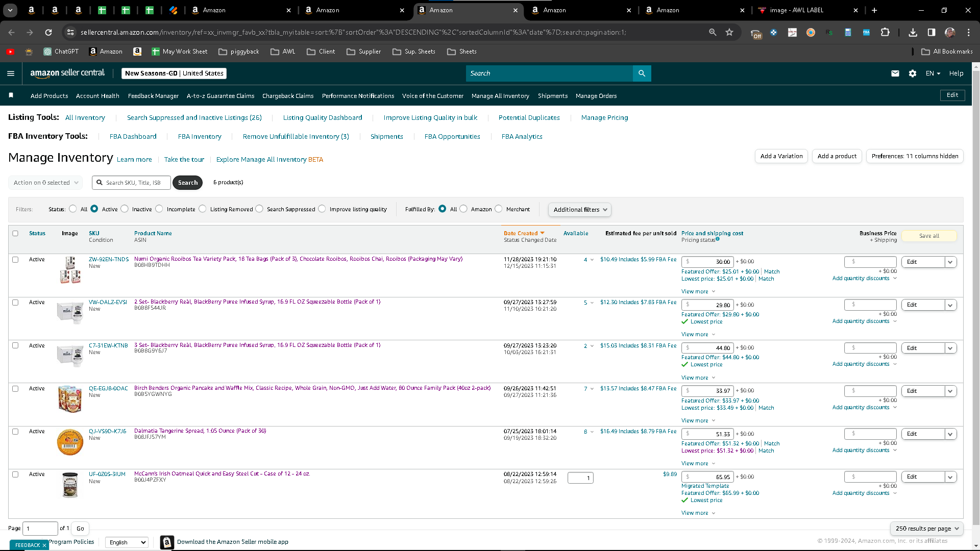Bookmark this page with star icon

coord(729,32)
